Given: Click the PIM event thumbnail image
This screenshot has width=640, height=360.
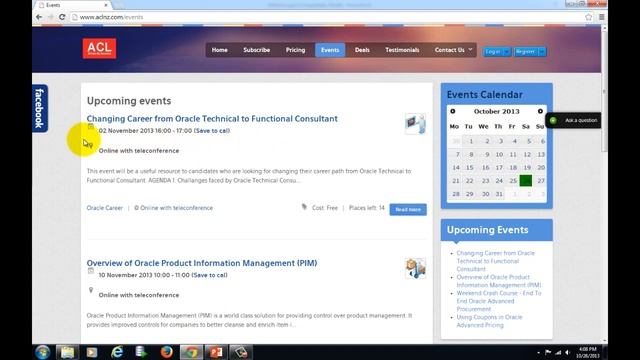Looking at the screenshot, I should pos(415,268).
